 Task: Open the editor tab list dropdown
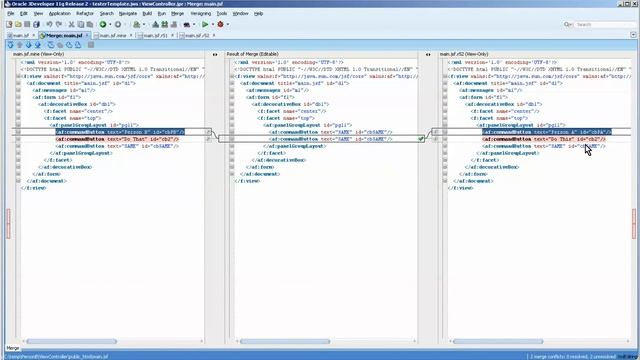[x=633, y=35]
